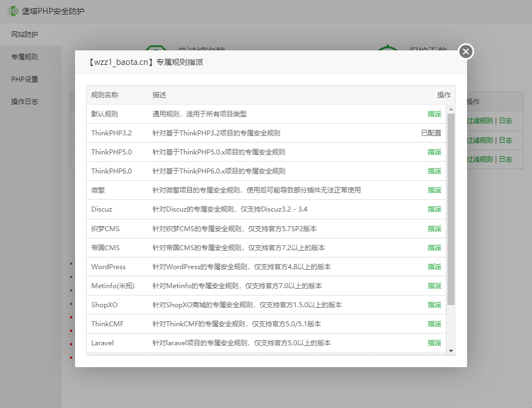Click the dialog table's 操作 column header
This screenshot has width=532, height=408.
(x=444, y=95)
